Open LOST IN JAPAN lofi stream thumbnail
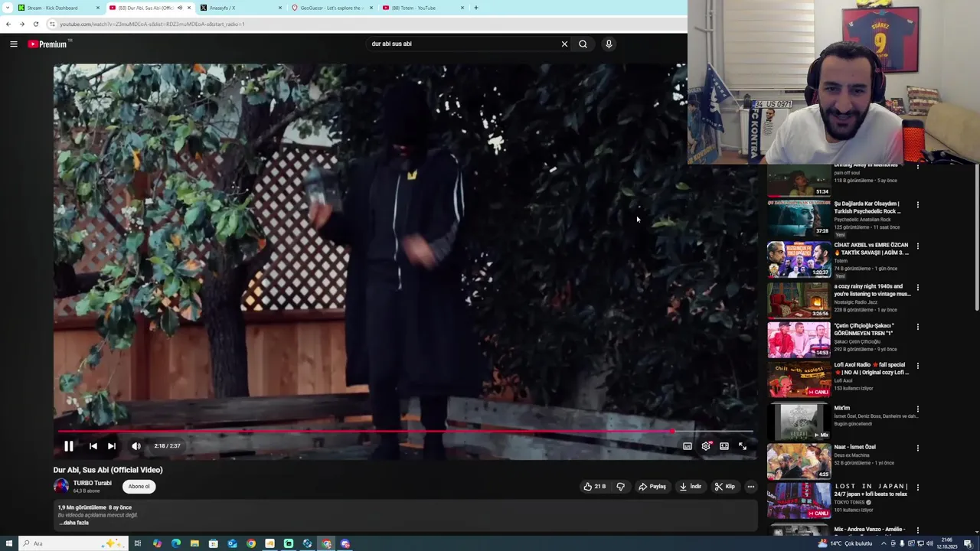The image size is (980, 551). pyautogui.click(x=799, y=500)
